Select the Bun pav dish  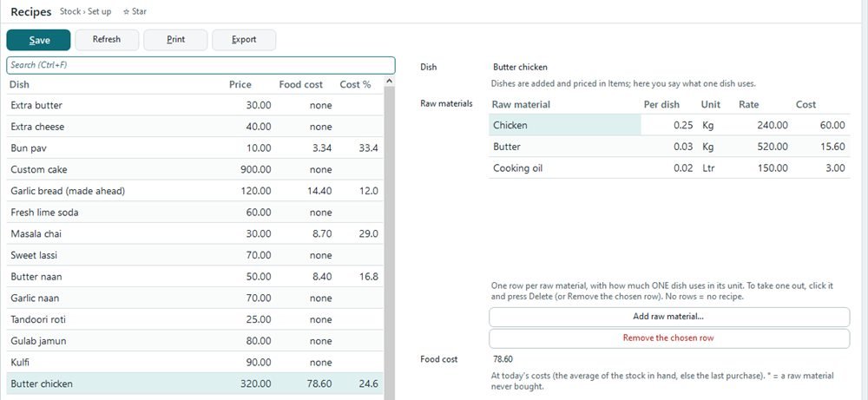click(194, 148)
